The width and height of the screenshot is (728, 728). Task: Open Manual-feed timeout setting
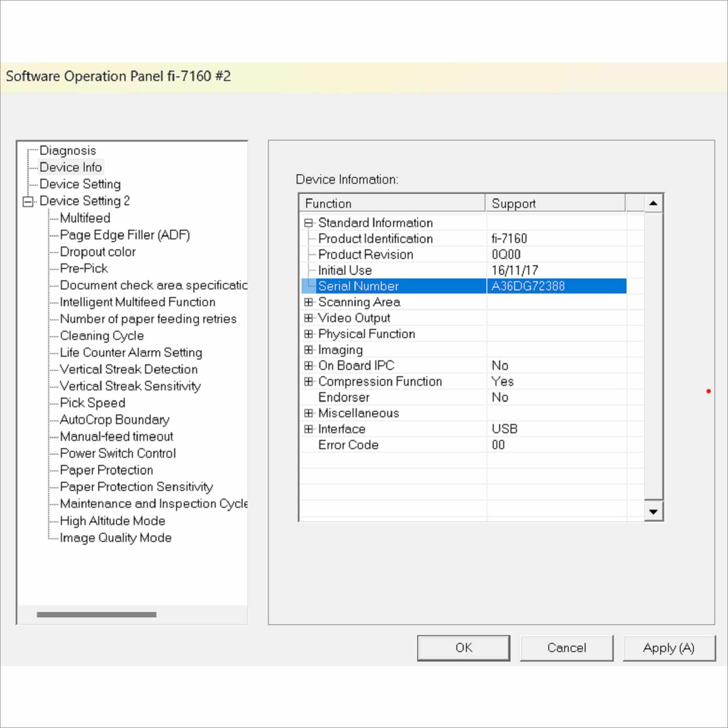click(116, 437)
